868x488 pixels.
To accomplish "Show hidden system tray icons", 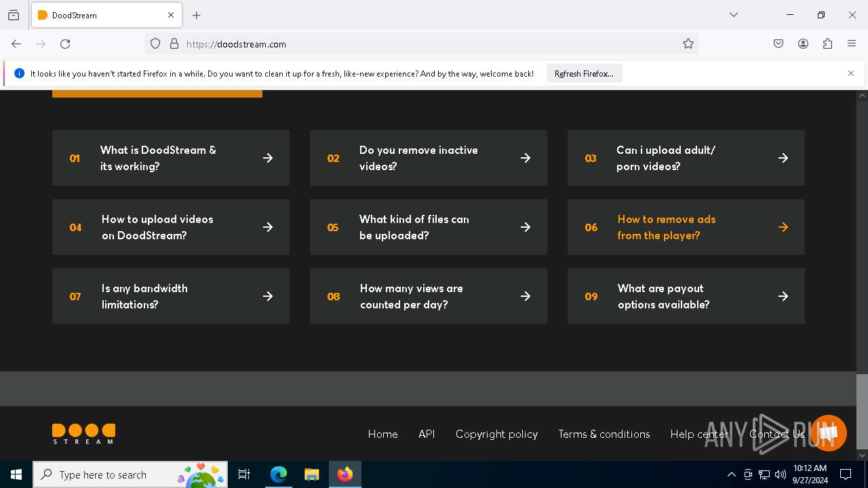I will 731,474.
